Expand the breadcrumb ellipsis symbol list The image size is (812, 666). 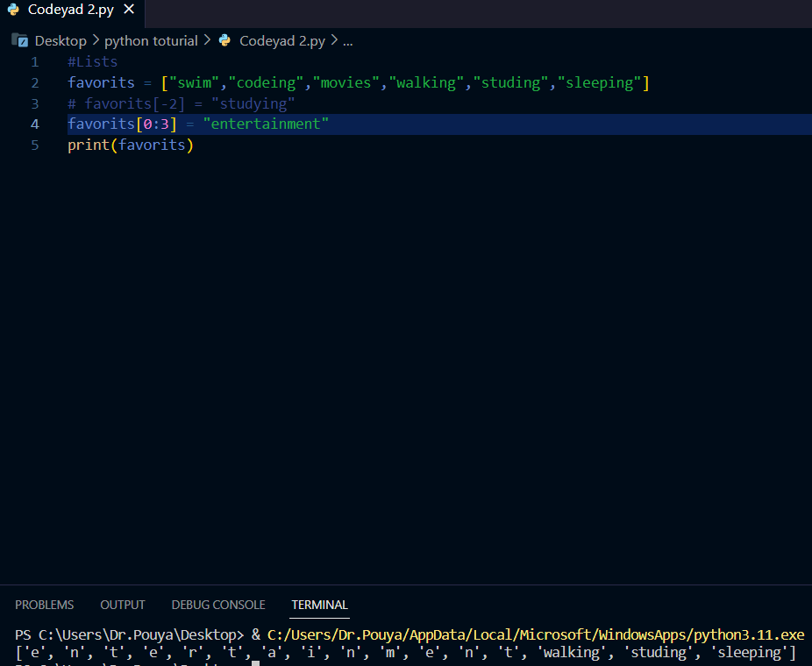[x=347, y=40]
